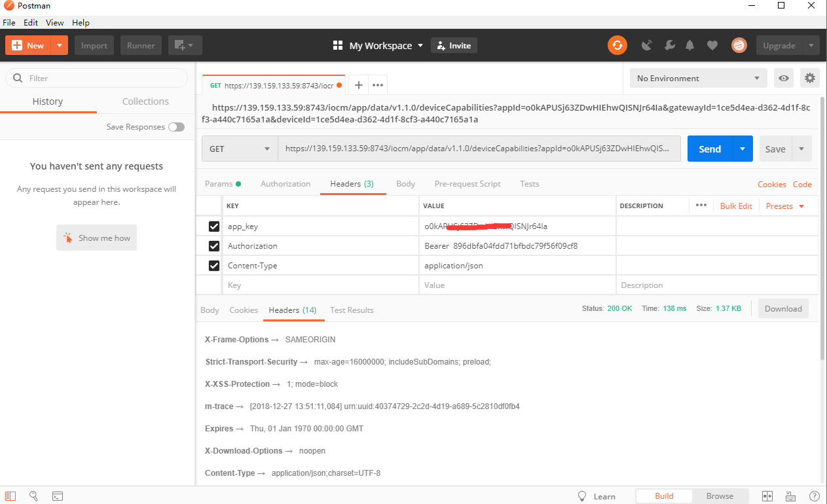This screenshot has width=827, height=504.
Task: Toggle sidebar icon in status bar
Action: click(x=11, y=496)
